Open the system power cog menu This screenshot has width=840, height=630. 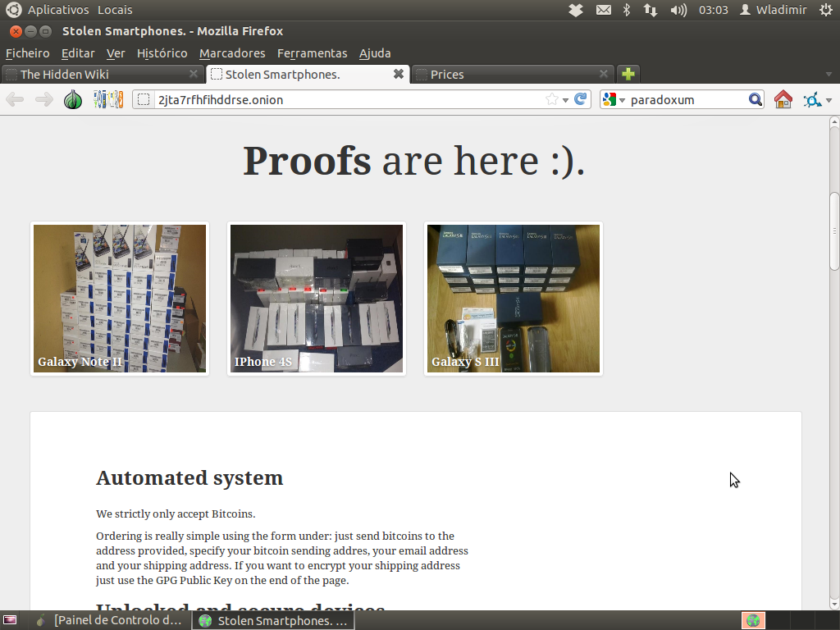(x=826, y=10)
